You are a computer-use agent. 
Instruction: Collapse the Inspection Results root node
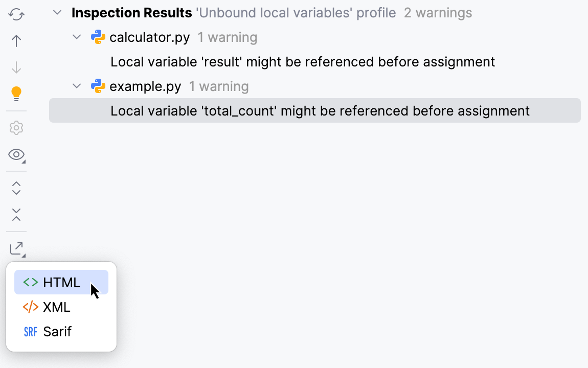pyautogui.click(x=57, y=13)
